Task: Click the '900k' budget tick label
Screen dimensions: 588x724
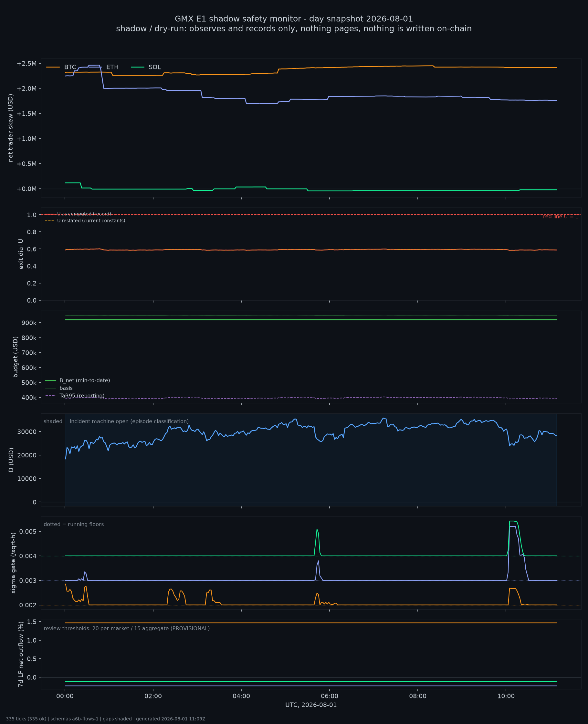Action: pos(29,323)
